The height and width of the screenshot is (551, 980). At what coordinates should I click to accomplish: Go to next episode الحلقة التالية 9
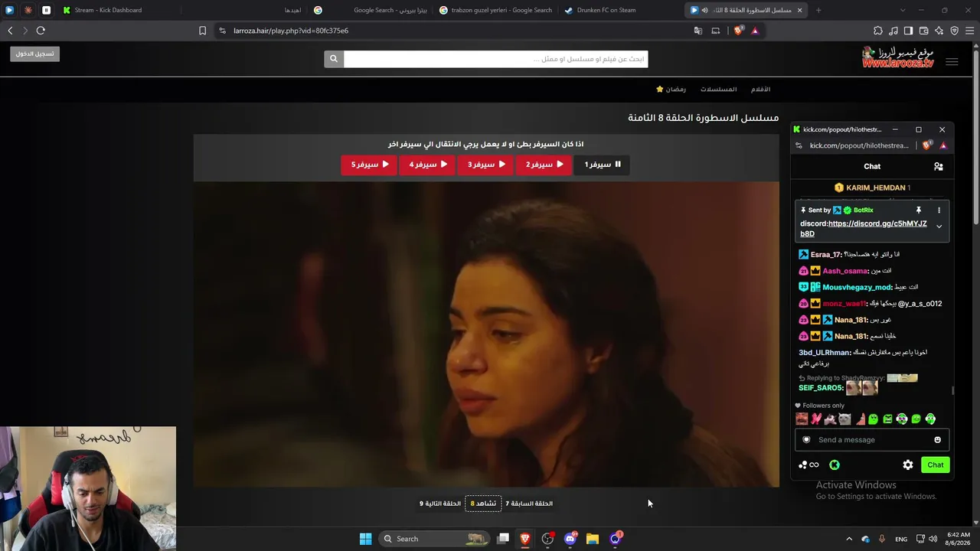pos(440,504)
